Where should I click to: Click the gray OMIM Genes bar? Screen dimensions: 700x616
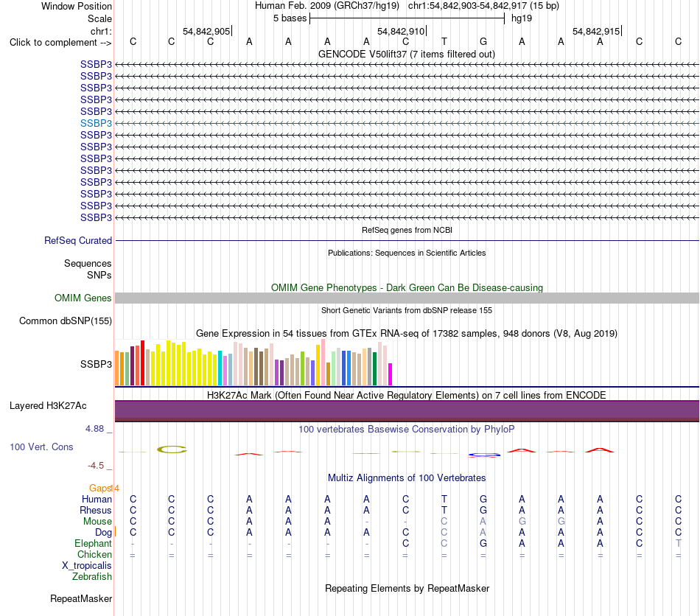tap(407, 298)
